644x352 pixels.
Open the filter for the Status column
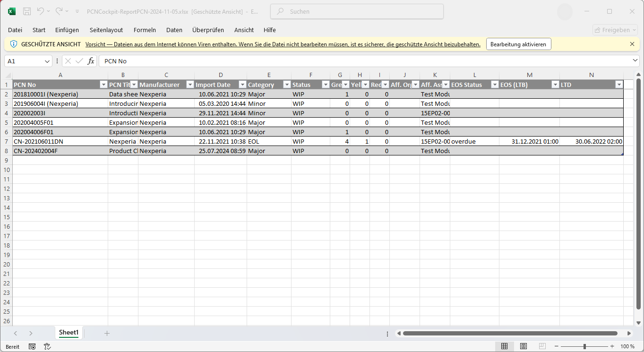click(x=326, y=85)
